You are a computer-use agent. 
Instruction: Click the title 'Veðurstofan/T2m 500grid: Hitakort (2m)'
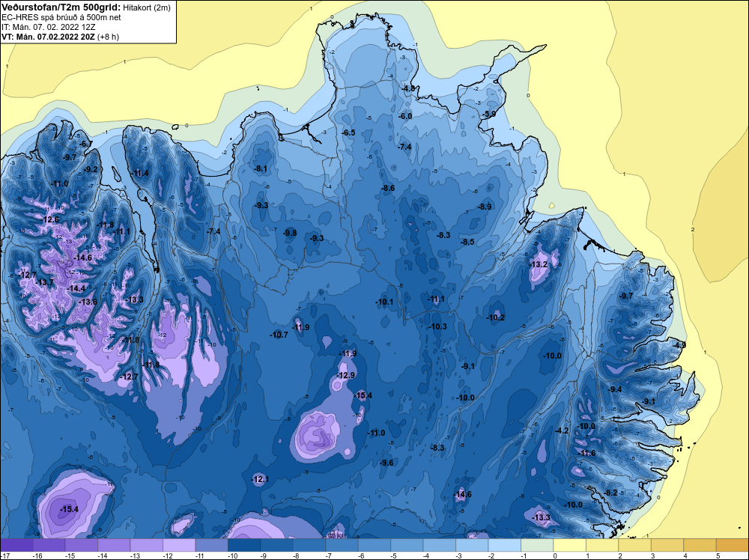[x=85, y=7]
